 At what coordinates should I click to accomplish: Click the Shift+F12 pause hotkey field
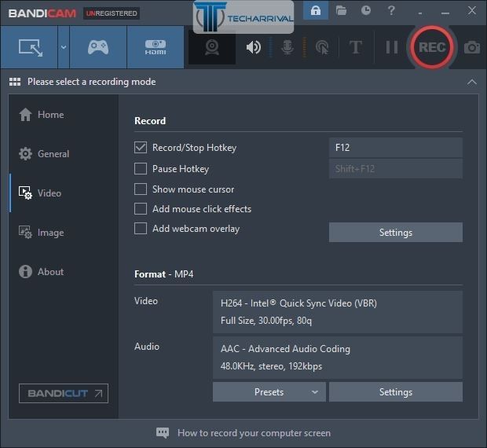(396, 169)
